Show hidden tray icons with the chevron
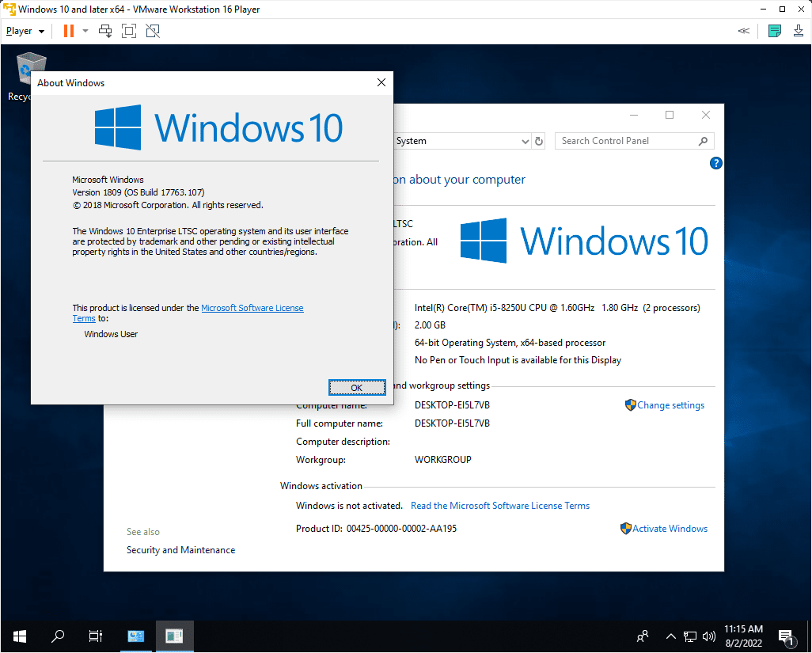The image size is (812, 653). coord(670,636)
